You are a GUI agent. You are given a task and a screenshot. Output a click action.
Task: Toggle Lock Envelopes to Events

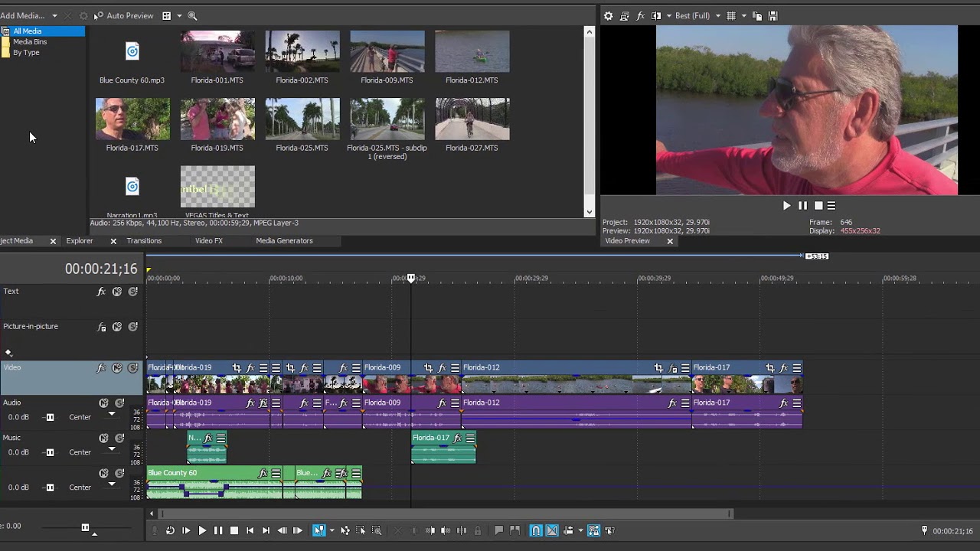coord(593,530)
